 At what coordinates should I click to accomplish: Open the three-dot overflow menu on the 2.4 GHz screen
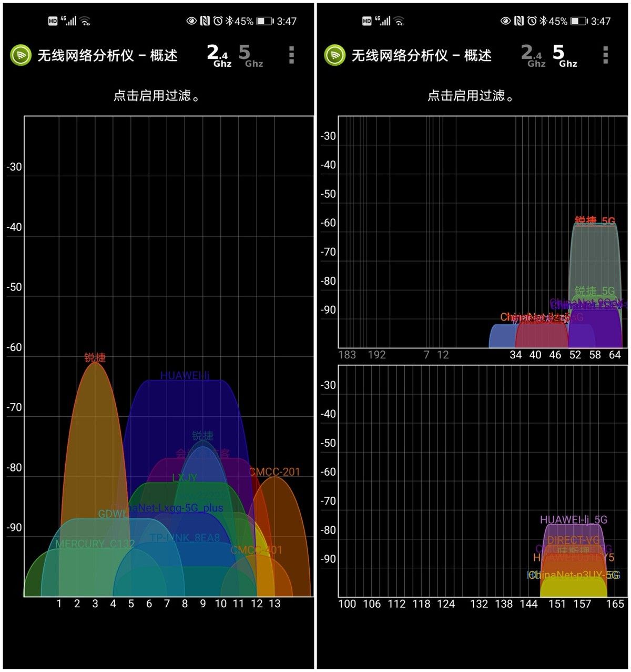pyautogui.click(x=291, y=55)
